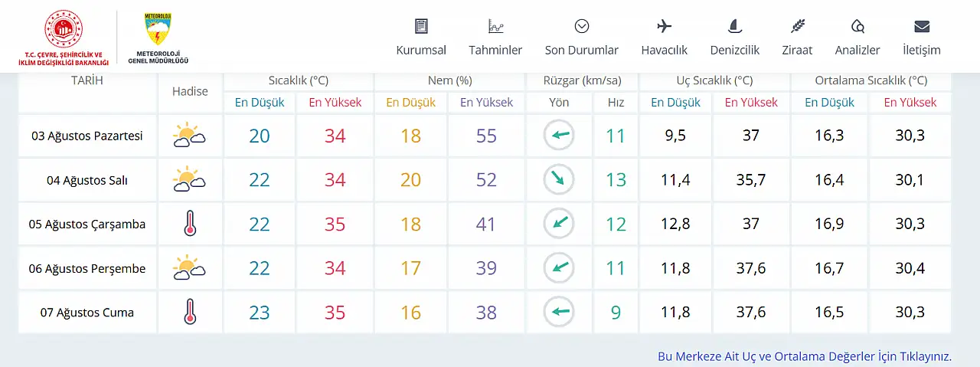Open the Kurumsal menu icon

(421, 26)
